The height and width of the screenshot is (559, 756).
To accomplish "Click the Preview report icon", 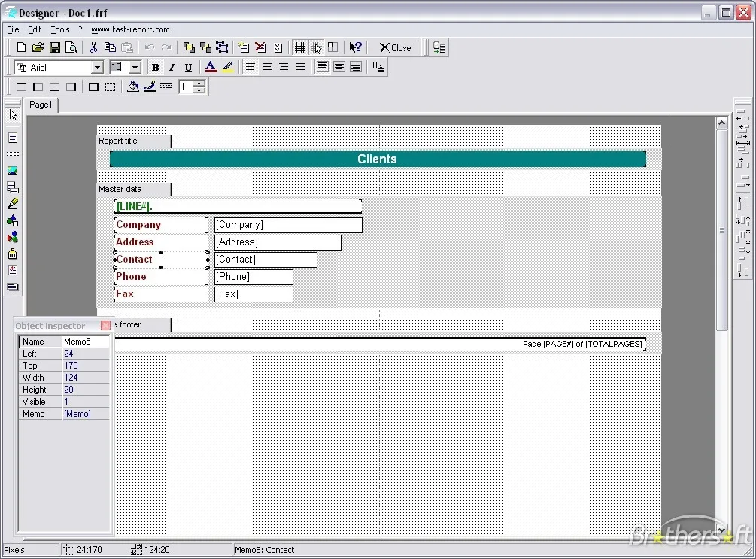I will [71, 47].
